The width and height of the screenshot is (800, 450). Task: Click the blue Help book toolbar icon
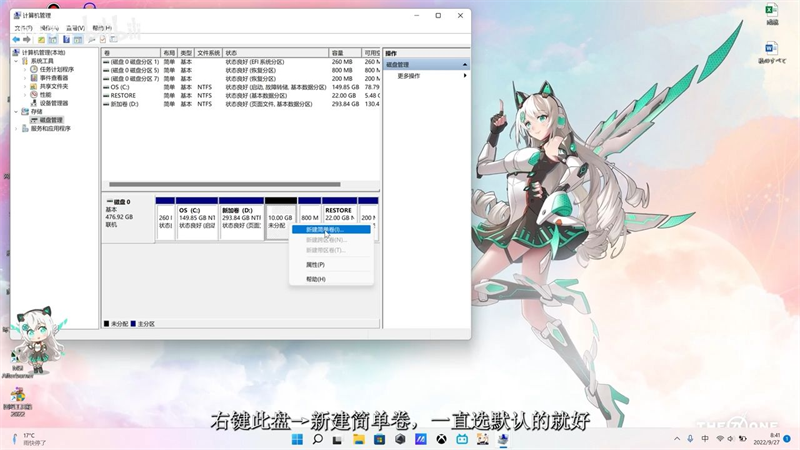(x=66, y=39)
